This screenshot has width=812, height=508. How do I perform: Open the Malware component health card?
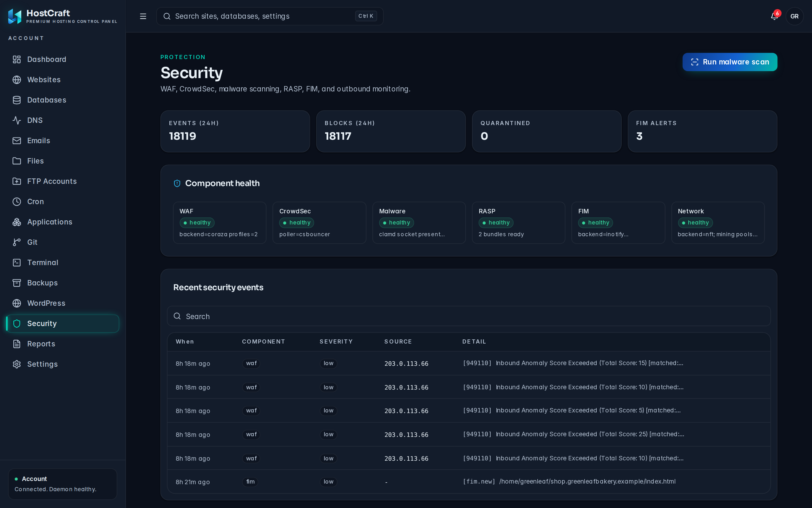(419, 223)
